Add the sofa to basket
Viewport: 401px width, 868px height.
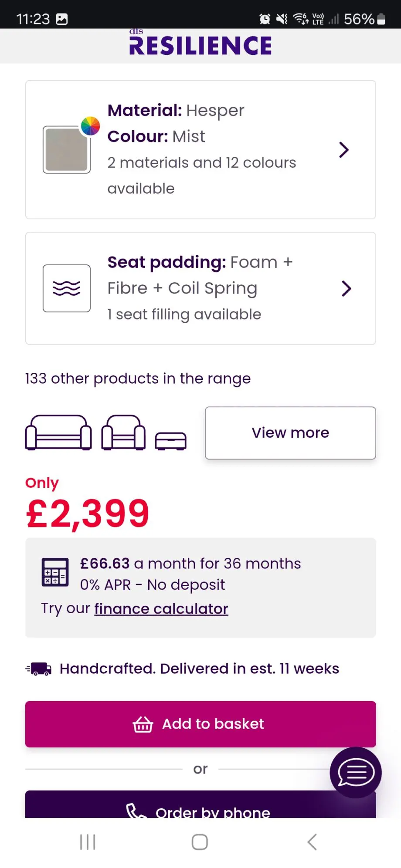(200, 724)
